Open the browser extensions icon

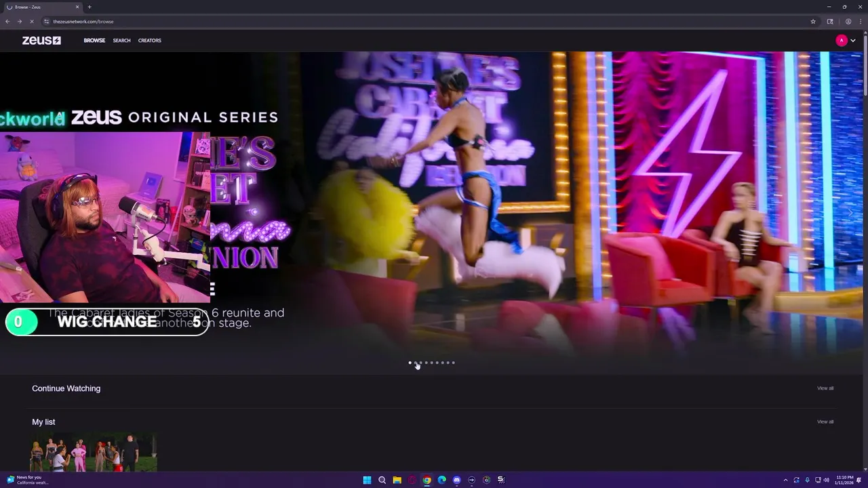click(x=830, y=22)
